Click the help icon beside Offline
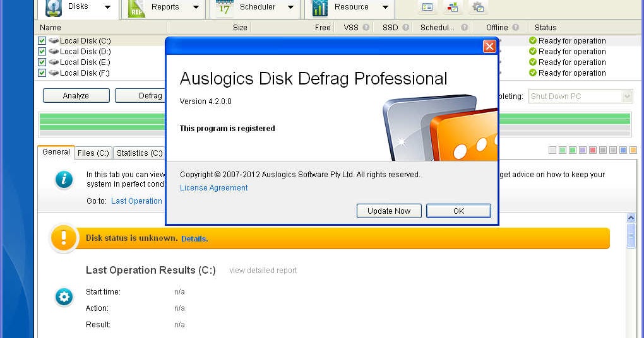The image size is (644, 338). (515, 28)
